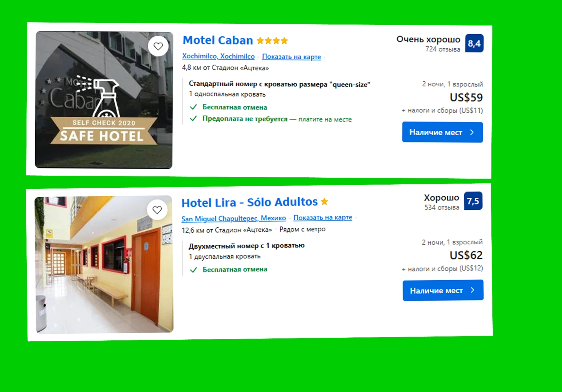Check availability for Motel Caban
The height and width of the screenshot is (392, 562).
pyautogui.click(x=442, y=132)
